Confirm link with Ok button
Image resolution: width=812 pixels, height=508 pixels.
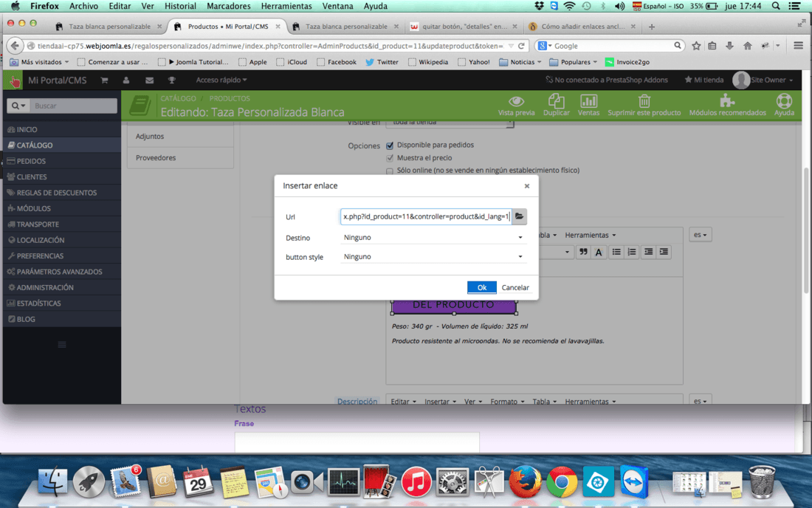tap(481, 287)
